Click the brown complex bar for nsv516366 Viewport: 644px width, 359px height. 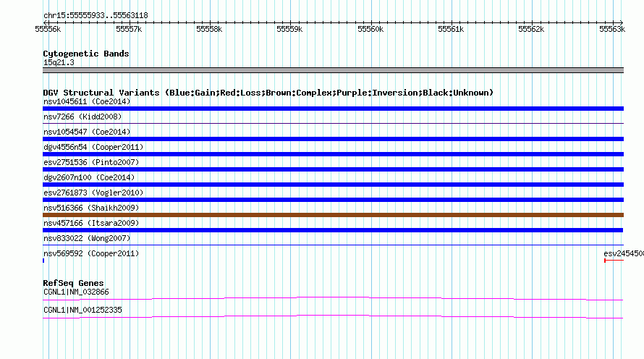[333, 215]
